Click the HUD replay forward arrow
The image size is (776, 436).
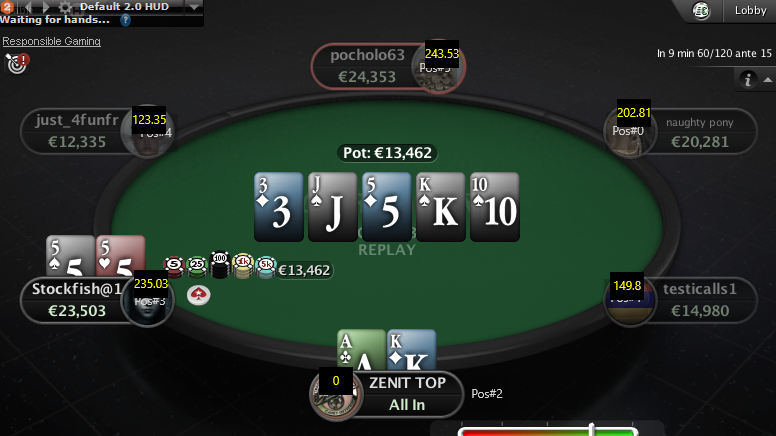[x=46, y=7]
